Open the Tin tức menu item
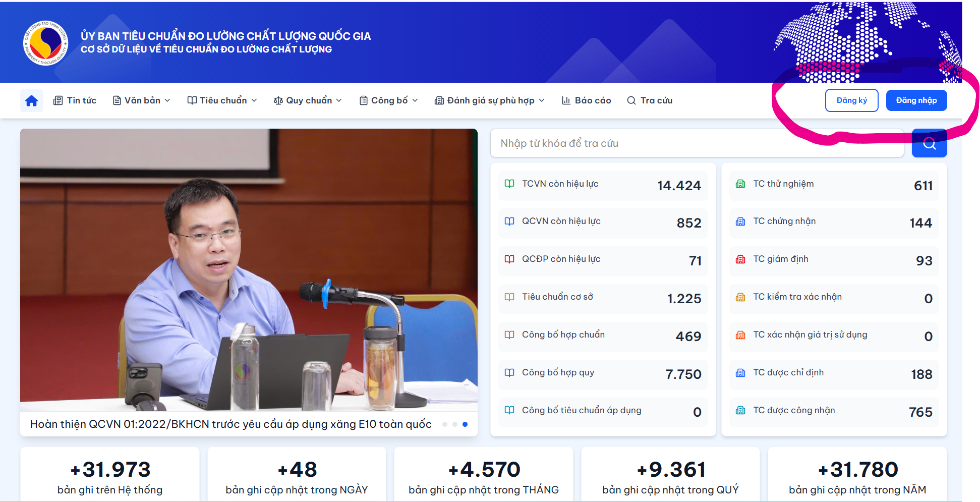The height and width of the screenshot is (502, 980). (75, 100)
